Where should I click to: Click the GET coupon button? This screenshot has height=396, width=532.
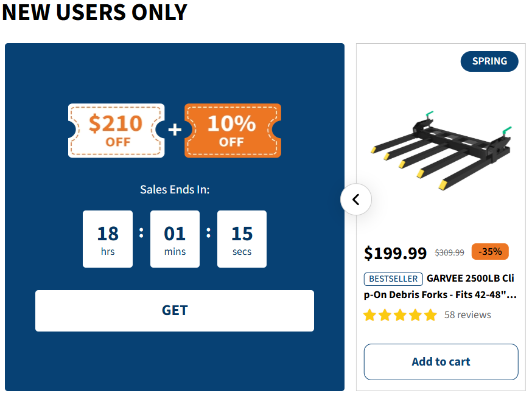[x=174, y=310]
